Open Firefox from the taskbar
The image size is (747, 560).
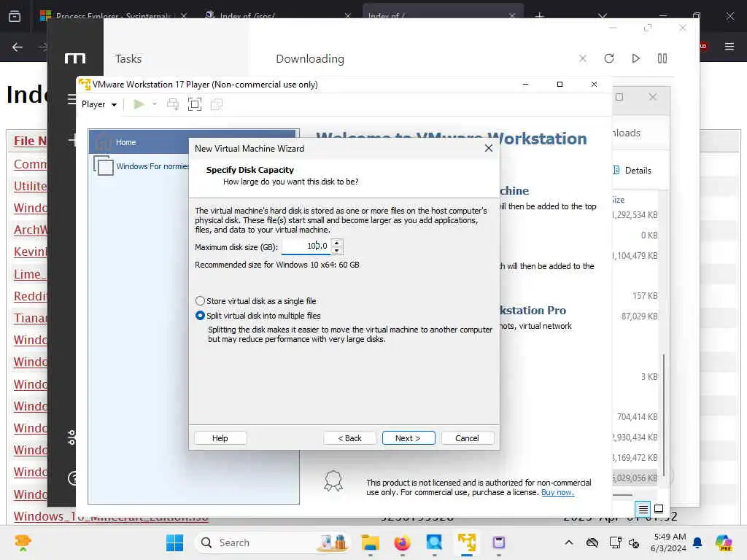pos(403,542)
